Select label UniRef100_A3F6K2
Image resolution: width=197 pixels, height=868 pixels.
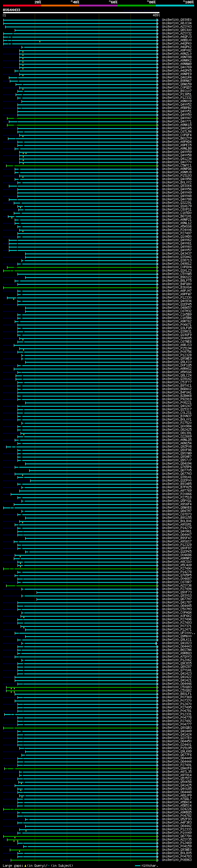[x=177, y=616]
